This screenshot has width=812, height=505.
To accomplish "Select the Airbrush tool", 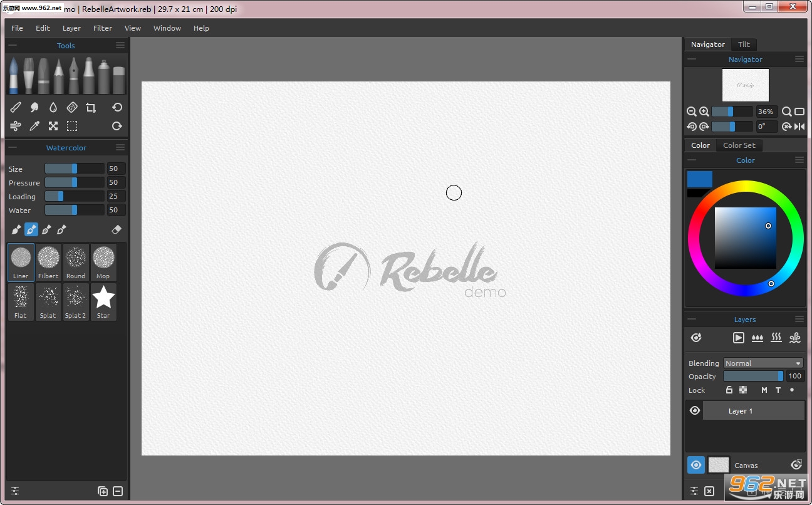I will (103, 76).
